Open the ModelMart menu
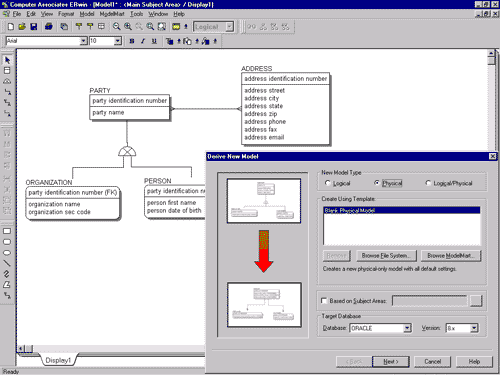The image size is (500, 375). pos(112,14)
